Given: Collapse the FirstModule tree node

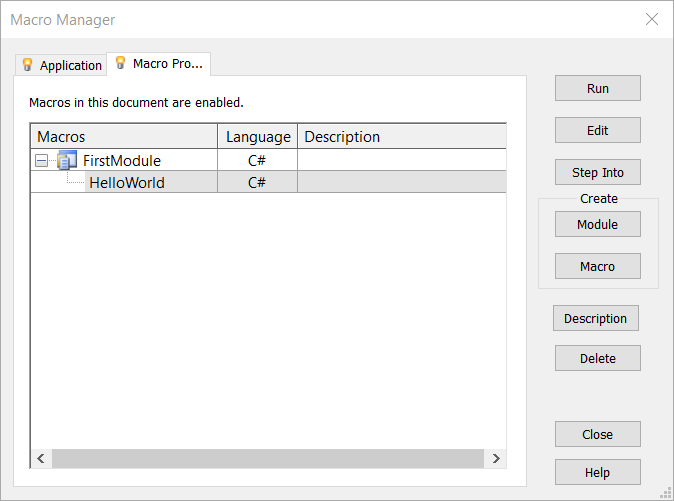Looking at the screenshot, I should (x=41, y=161).
